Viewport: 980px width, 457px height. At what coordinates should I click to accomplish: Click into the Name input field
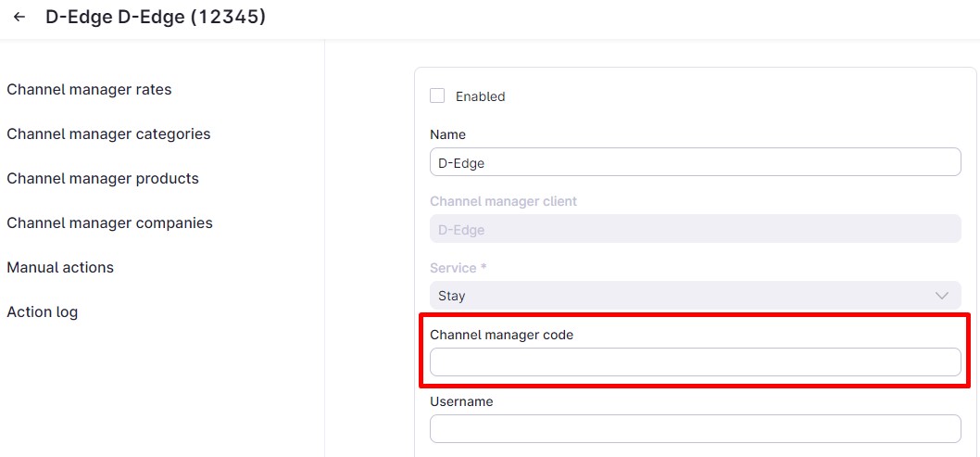(695, 162)
